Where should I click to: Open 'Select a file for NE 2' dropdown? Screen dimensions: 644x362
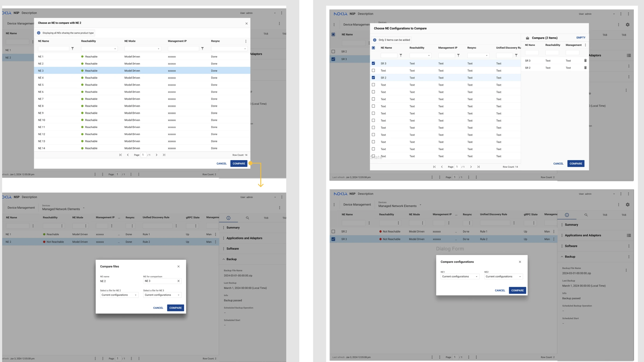[x=119, y=295]
